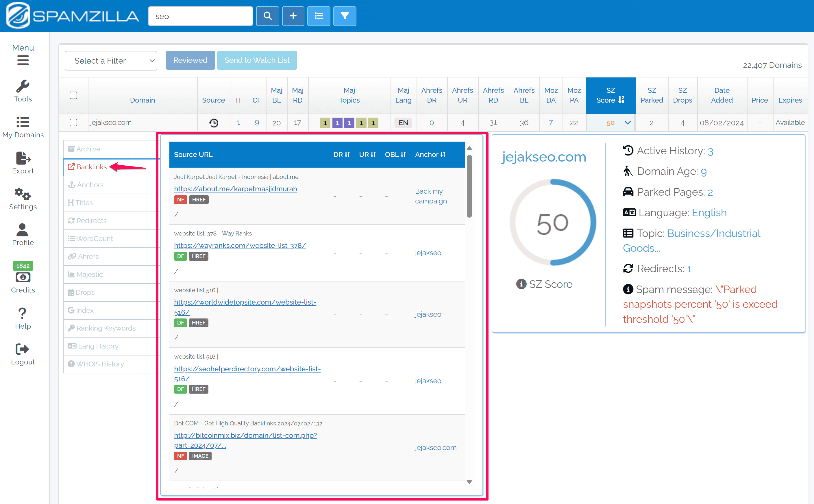Open the about.me/karpetmasjidmurah link
The width and height of the screenshot is (814, 504).
(x=235, y=189)
